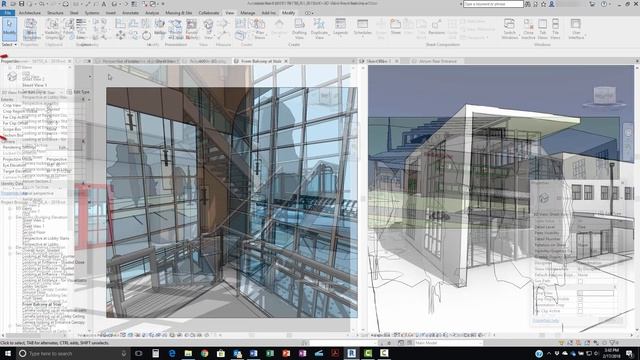Create a new Sheet
Screen dimensions: 640x360
[396, 27]
